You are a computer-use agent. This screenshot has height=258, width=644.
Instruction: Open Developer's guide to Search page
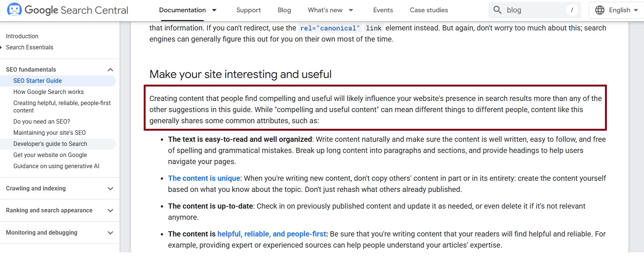pyautogui.click(x=50, y=144)
